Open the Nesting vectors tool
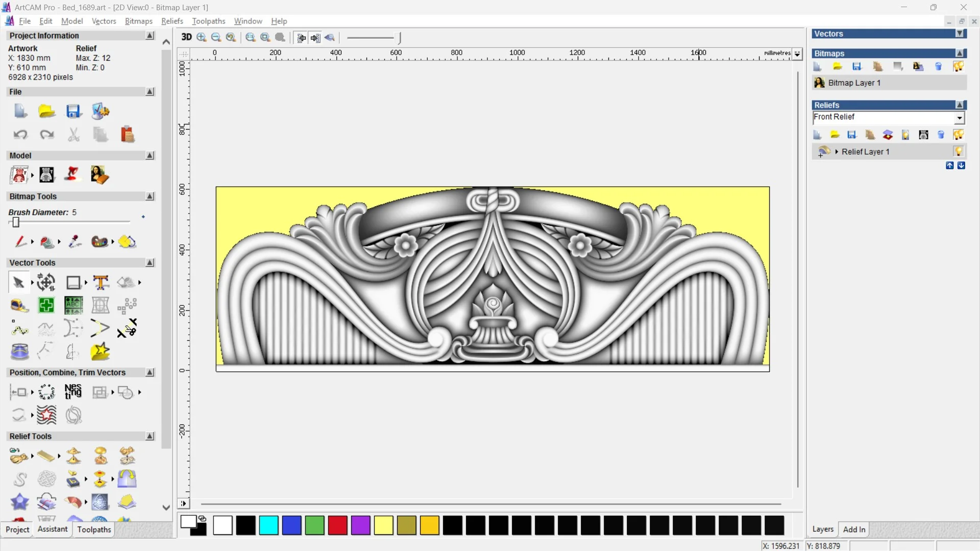Image resolution: width=980 pixels, height=551 pixels. point(73,392)
